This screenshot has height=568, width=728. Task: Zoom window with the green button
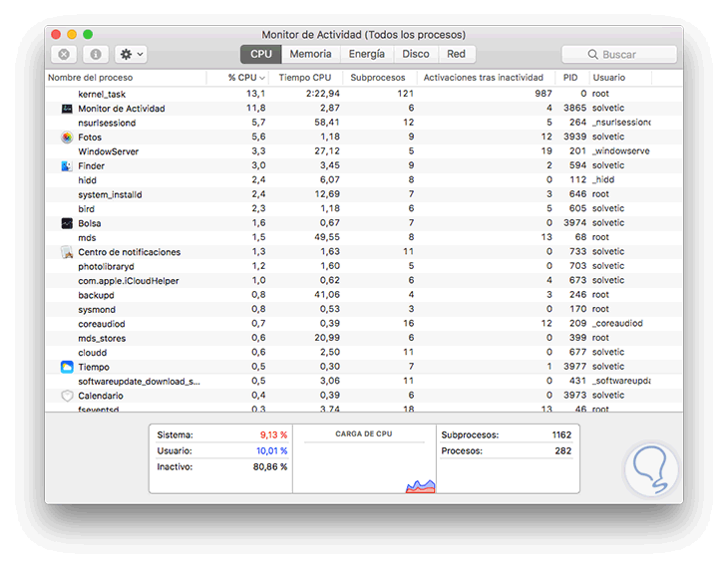[x=88, y=34]
